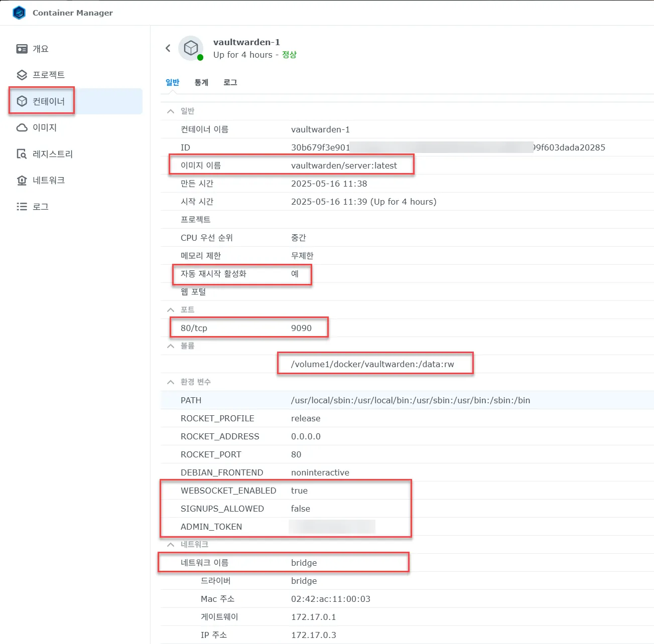Viewport: 654px width, 644px height.
Task: Open the 통계 tab
Action: click(201, 82)
